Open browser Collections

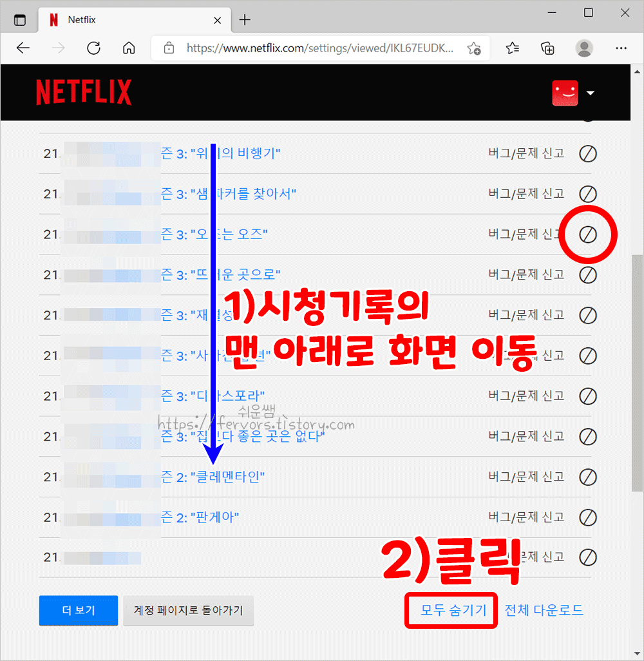tap(547, 48)
